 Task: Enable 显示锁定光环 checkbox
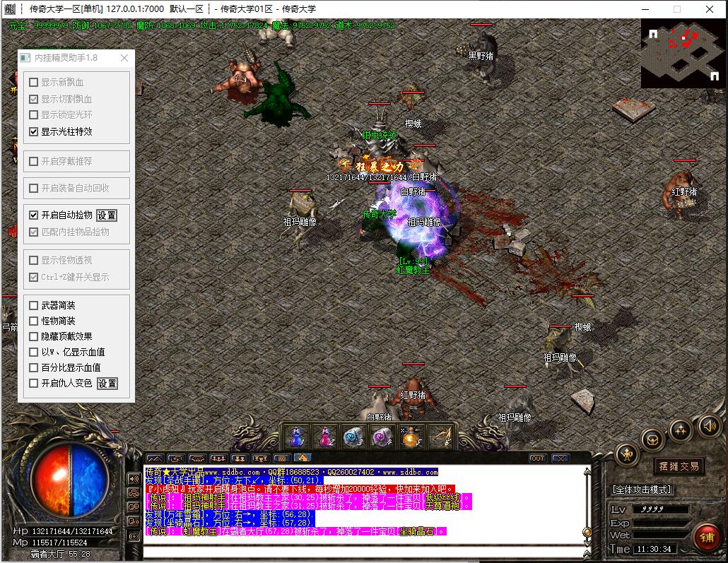pyautogui.click(x=33, y=114)
